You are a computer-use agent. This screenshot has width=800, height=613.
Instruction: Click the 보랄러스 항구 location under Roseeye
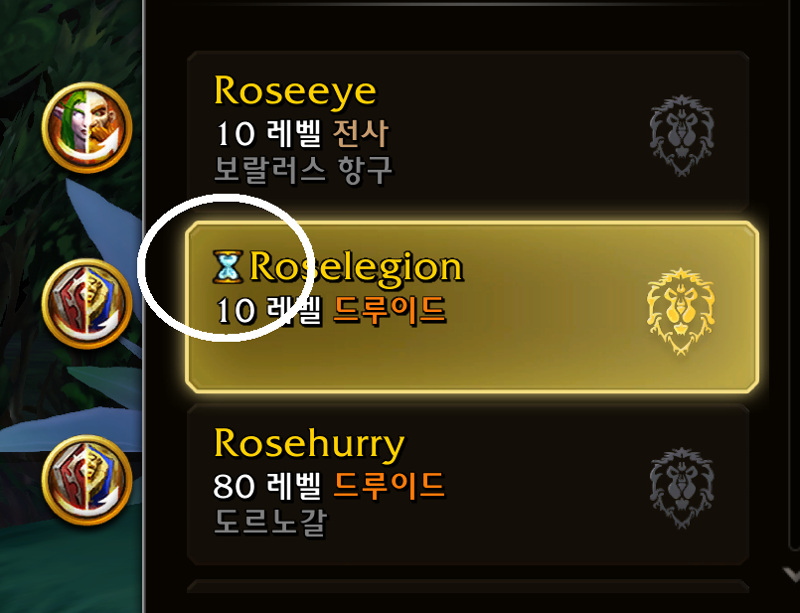[304, 170]
